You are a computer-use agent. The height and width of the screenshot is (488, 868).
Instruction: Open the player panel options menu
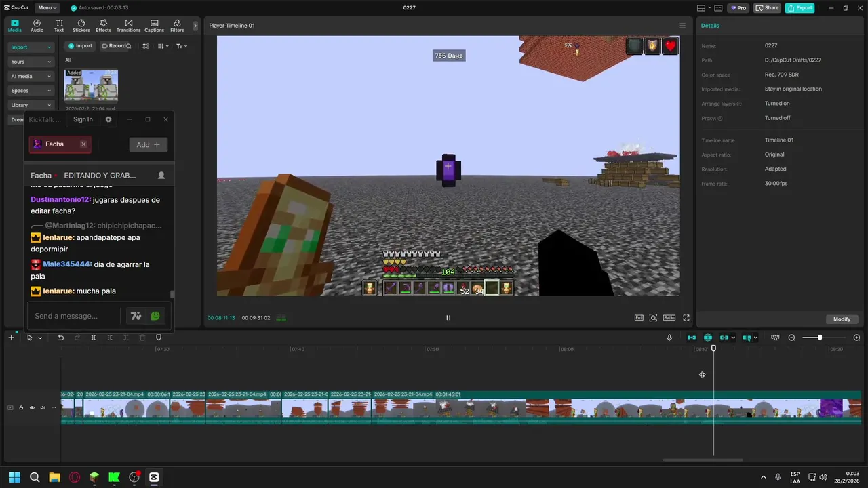coord(682,26)
